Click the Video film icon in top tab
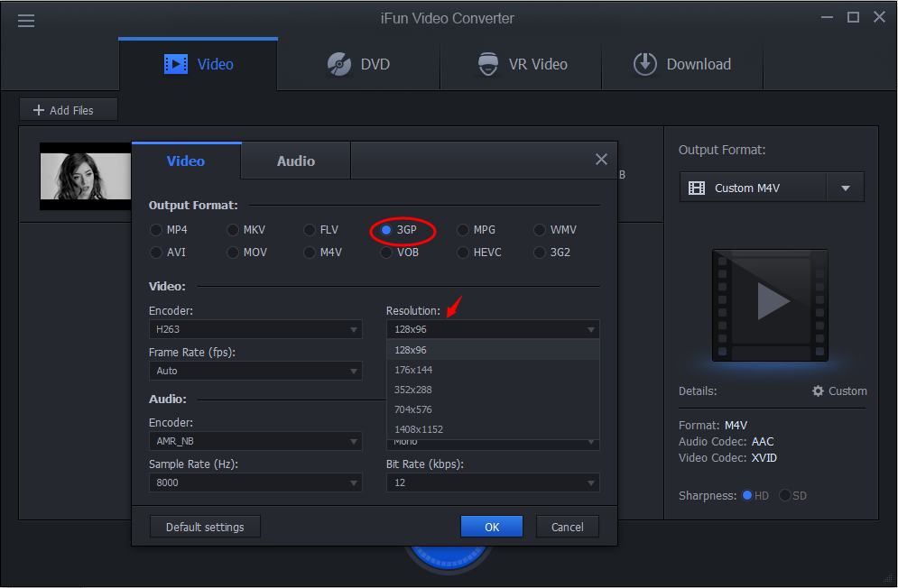Screen dimensions: 898x588 (176, 64)
